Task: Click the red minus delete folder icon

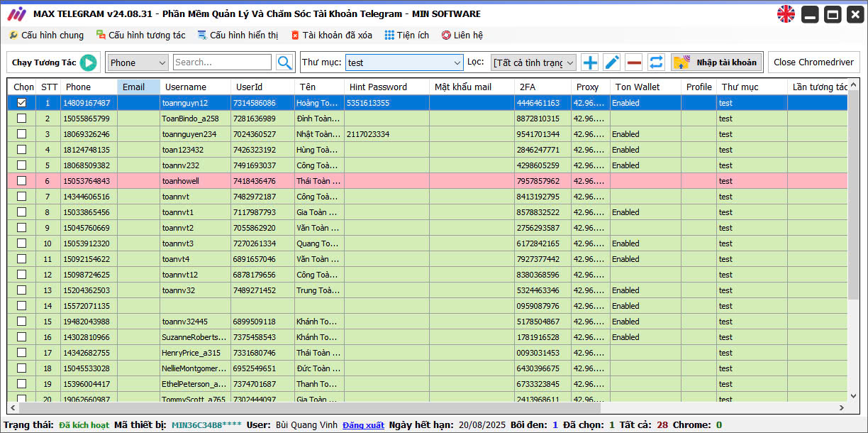Action: [x=634, y=62]
